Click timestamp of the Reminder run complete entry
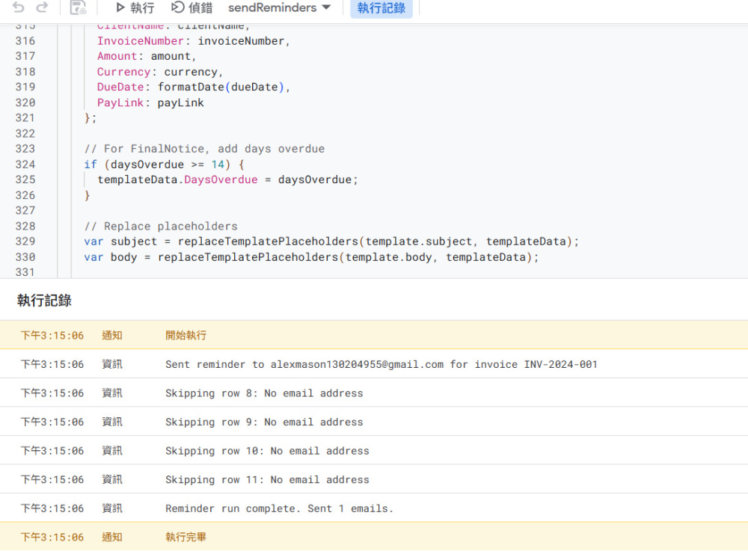This screenshot has width=748, height=560. tap(52, 508)
